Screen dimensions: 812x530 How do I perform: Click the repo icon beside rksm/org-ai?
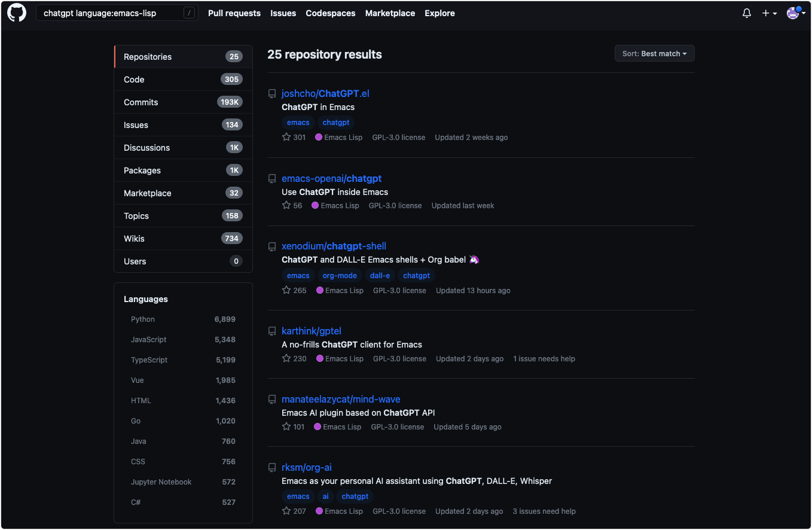tap(272, 468)
